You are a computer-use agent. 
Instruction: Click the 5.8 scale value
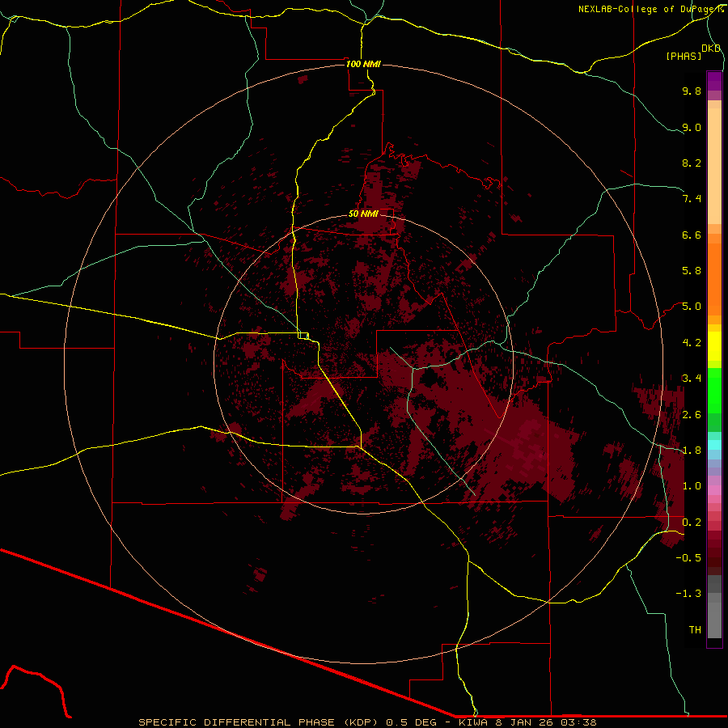click(x=692, y=271)
